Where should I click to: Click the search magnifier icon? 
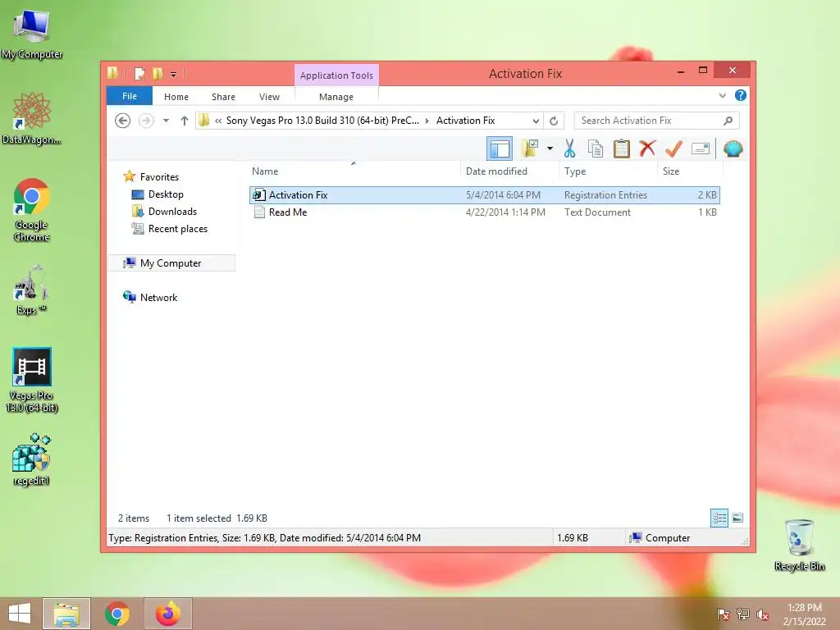(728, 121)
